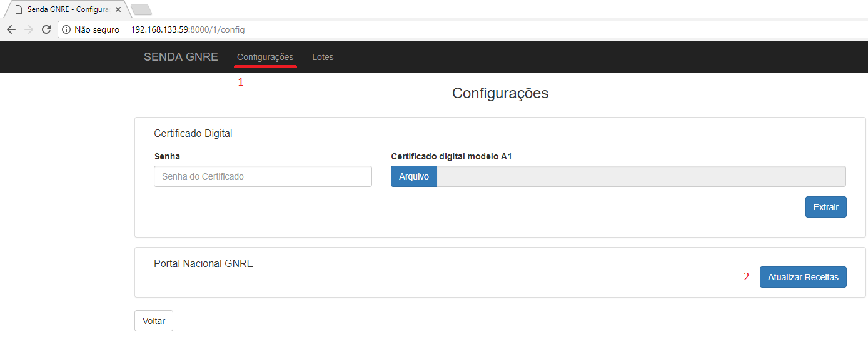Open the SENDA GNRE brand link

pyautogui.click(x=181, y=57)
